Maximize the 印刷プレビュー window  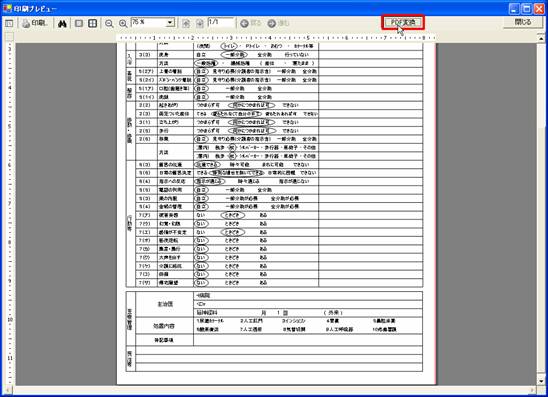coord(527,9)
